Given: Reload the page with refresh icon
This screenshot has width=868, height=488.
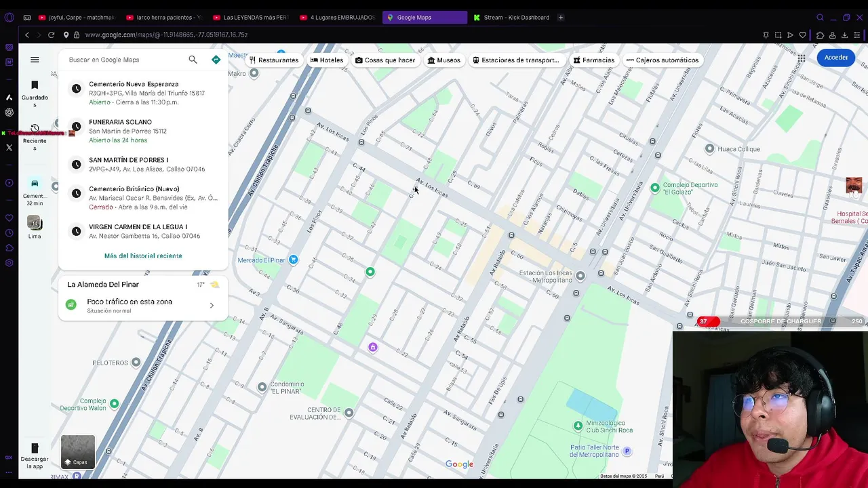Looking at the screenshot, I should pyautogui.click(x=51, y=35).
